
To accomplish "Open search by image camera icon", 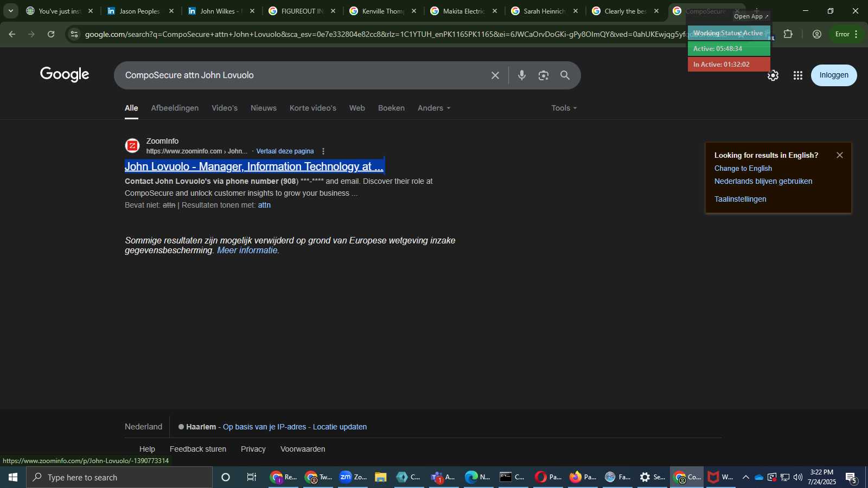I will pos(543,75).
